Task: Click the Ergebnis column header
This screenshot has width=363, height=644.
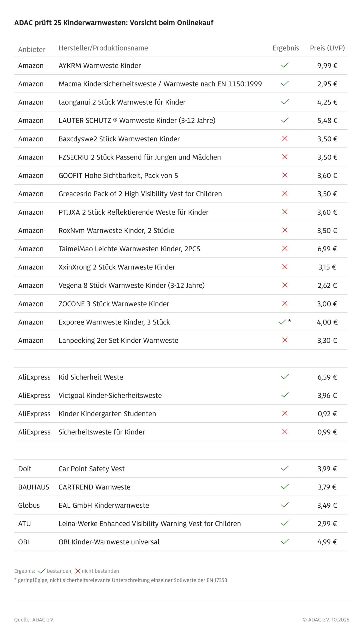Action: pyautogui.click(x=286, y=48)
